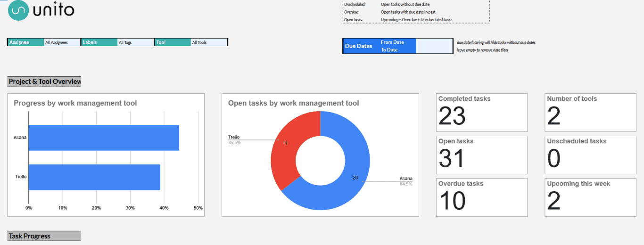Click the To Date label
Image resolution: width=644 pixels, height=245 pixels.
389,50
